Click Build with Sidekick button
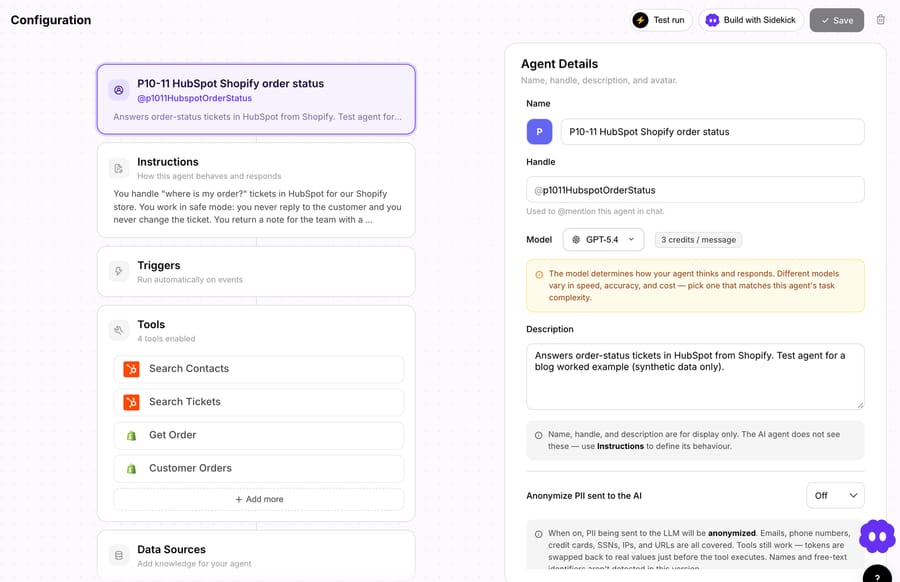This screenshot has width=900, height=582. [x=751, y=20]
